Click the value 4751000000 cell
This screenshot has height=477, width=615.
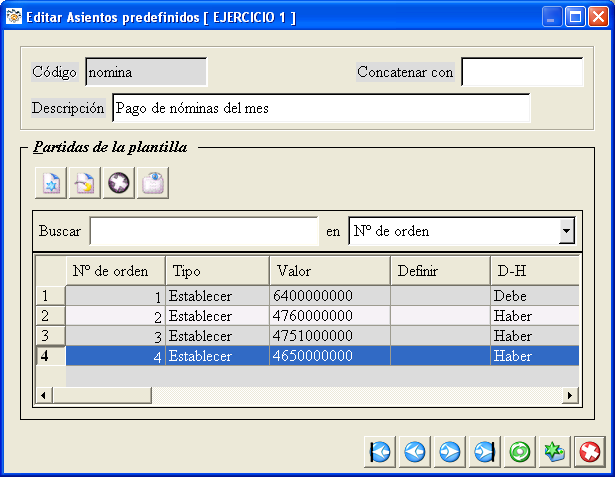pyautogui.click(x=330, y=336)
